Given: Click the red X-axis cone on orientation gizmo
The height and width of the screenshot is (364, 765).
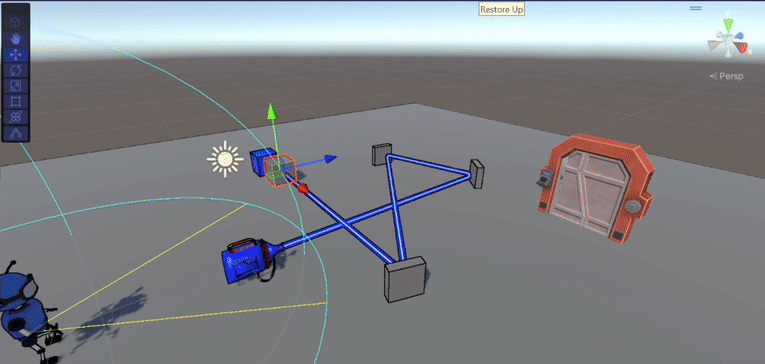Looking at the screenshot, I should pyautogui.click(x=742, y=47).
